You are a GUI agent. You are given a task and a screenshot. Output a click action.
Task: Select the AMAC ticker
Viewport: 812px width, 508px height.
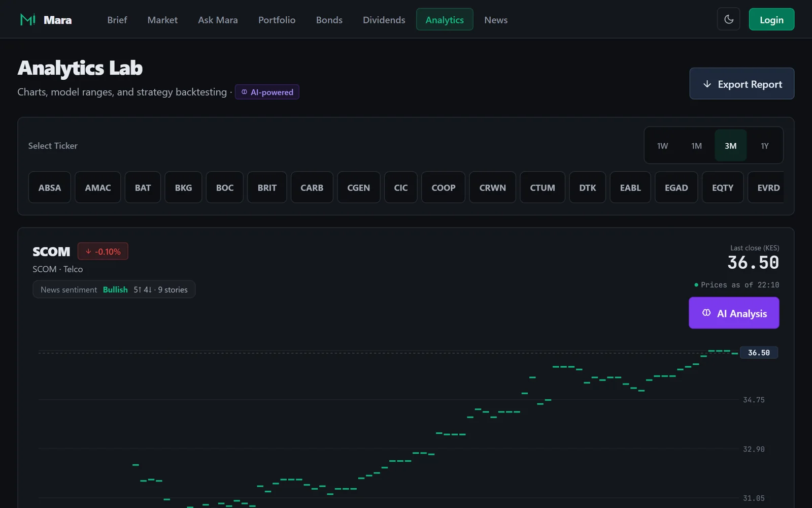coord(98,187)
